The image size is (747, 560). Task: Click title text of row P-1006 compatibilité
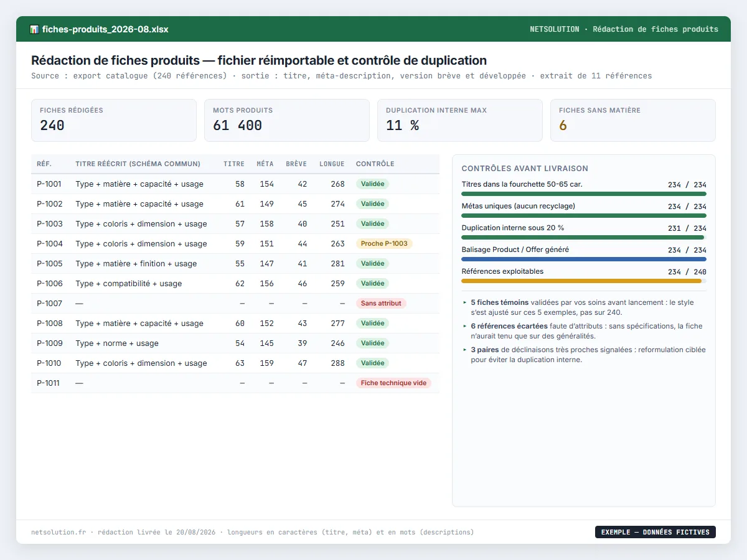click(x=129, y=284)
